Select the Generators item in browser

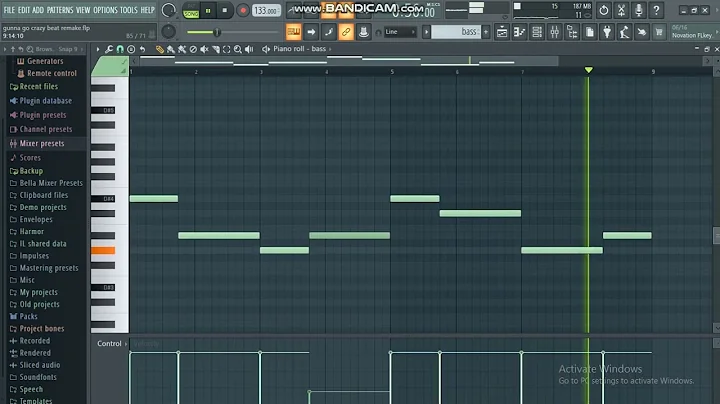pyautogui.click(x=45, y=61)
